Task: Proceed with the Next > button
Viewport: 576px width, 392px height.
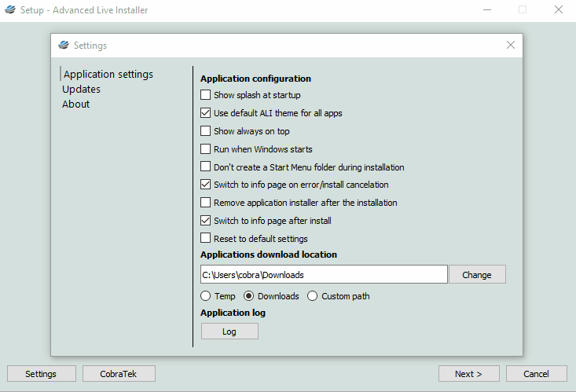Action: coord(468,374)
